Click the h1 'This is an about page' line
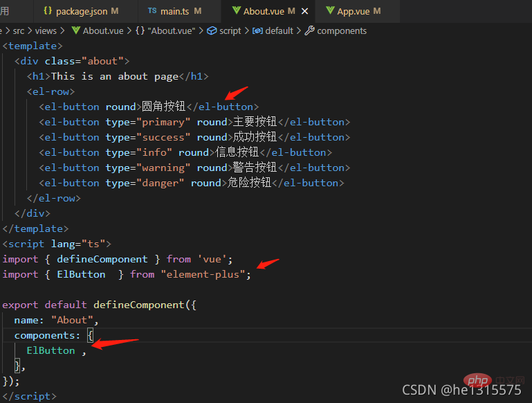Image resolution: width=532 pixels, height=403 pixels. (118, 76)
